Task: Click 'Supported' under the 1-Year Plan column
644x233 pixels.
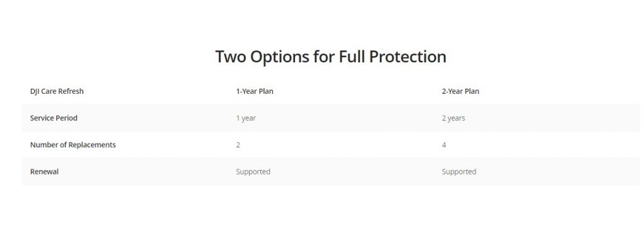Action: pos(253,172)
